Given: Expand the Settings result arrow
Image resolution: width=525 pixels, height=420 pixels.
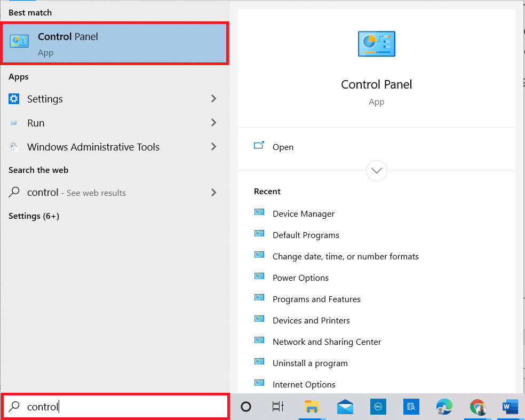Looking at the screenshot, I should tap(213, 99).
